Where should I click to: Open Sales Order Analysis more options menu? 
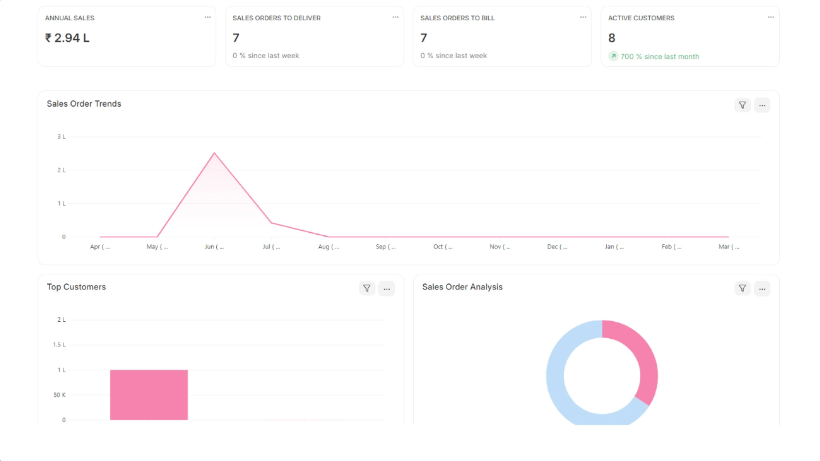(762, 288)
